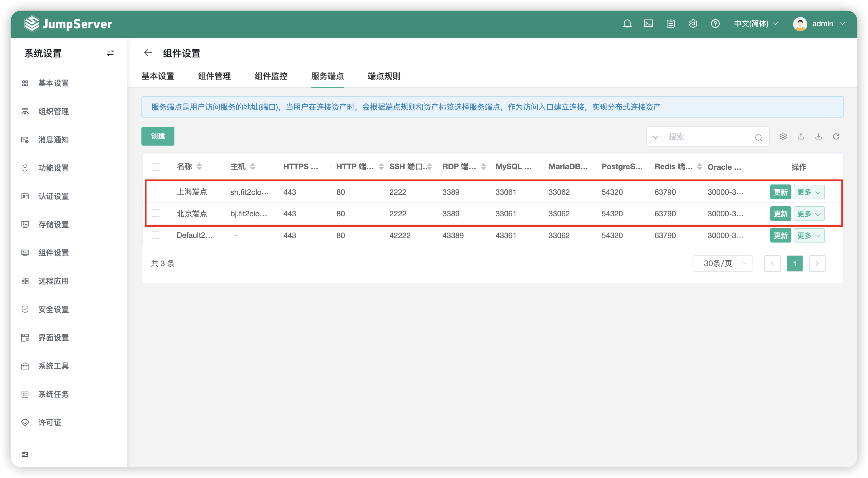868x478 pixels.
Task: Sort by Redis port column arrows
Action: 699,167
